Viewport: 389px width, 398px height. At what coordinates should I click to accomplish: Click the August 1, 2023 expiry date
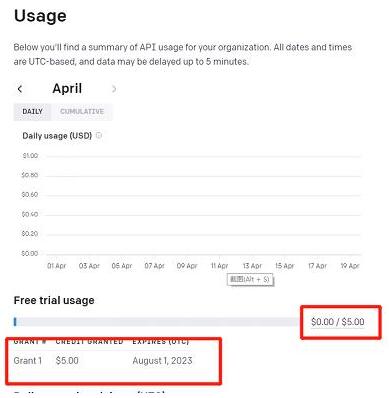click(162, 361)
